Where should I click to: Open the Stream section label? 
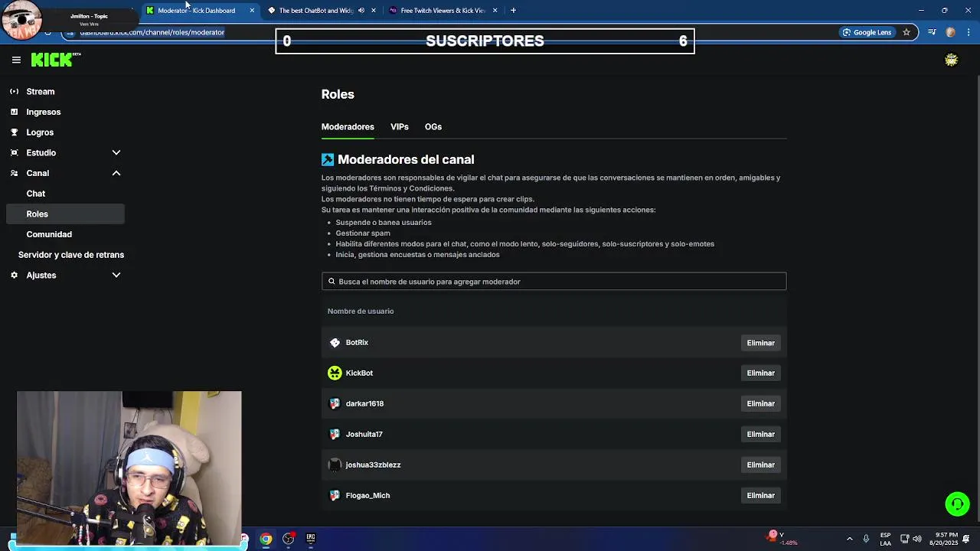point(40,92)
